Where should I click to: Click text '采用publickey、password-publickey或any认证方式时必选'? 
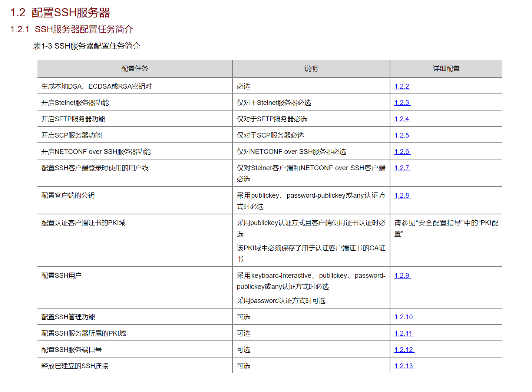pos(311,201)
